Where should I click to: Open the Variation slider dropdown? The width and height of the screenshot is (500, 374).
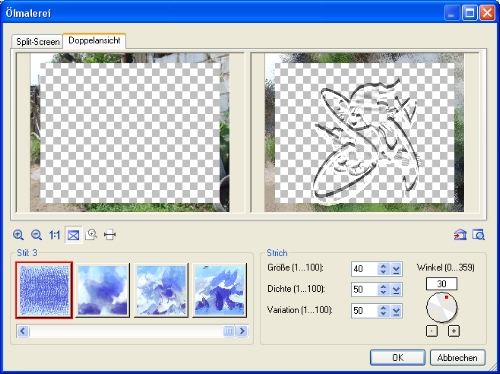coord(396,311)
